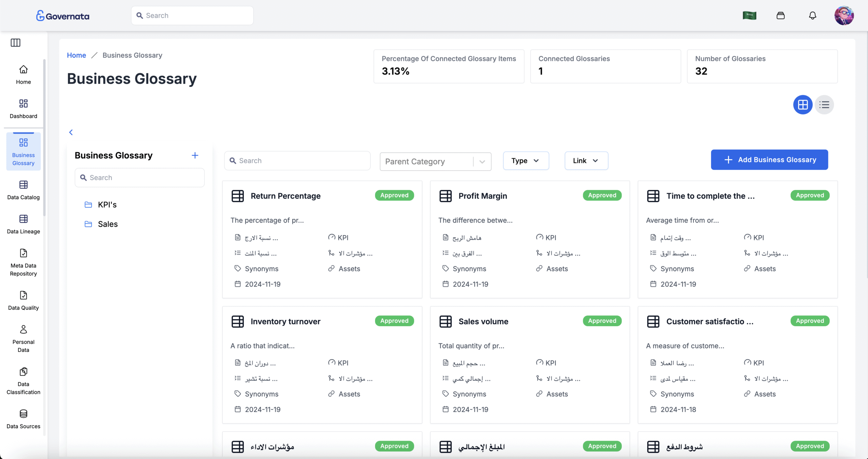Viewport: 868px width, 459px height.
Task: Open the Profit Margin card title
Action: 483,196
